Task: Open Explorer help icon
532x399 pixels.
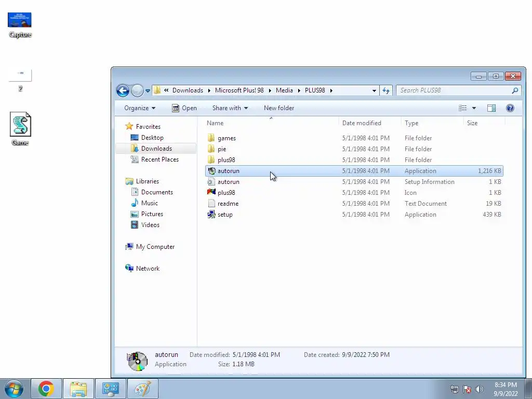Action: point(510,108)
